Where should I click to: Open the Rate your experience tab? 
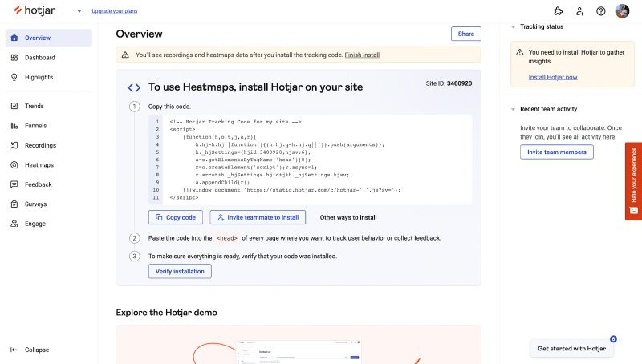point(633,181)
